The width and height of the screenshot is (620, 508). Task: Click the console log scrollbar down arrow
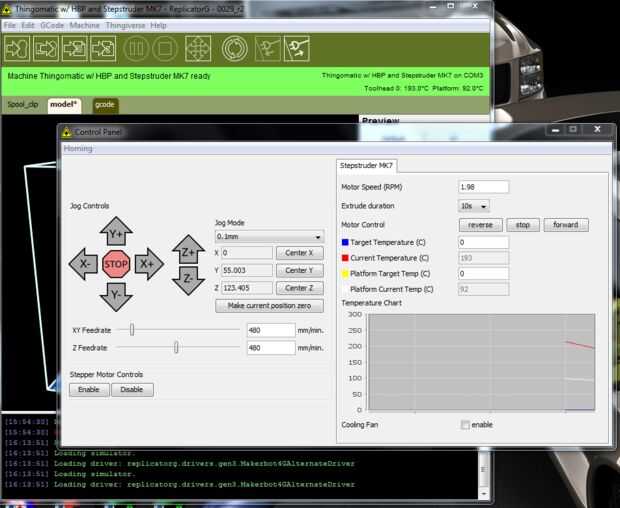click(483, 494)
